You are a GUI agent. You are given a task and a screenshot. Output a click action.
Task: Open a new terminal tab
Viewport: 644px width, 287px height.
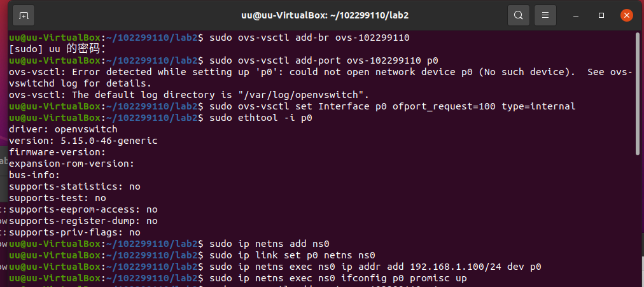(24, 16)
